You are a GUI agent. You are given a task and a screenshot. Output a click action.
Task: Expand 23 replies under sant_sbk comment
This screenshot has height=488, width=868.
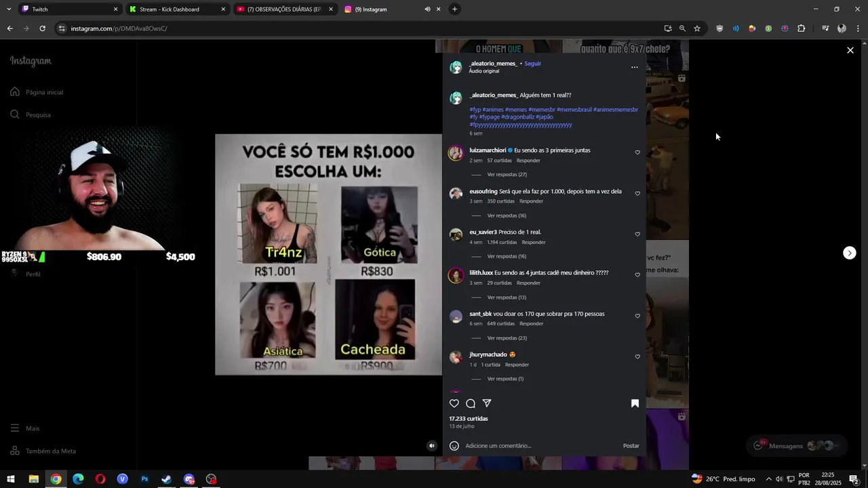pyautogui.click(x=507, y=338)
